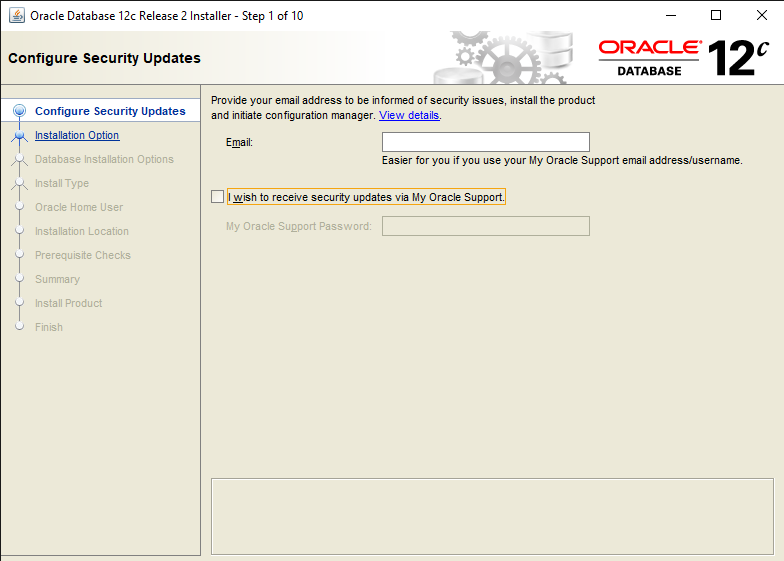
Task: Click the 'Email:' field label
Action: (x=240, y=142)
